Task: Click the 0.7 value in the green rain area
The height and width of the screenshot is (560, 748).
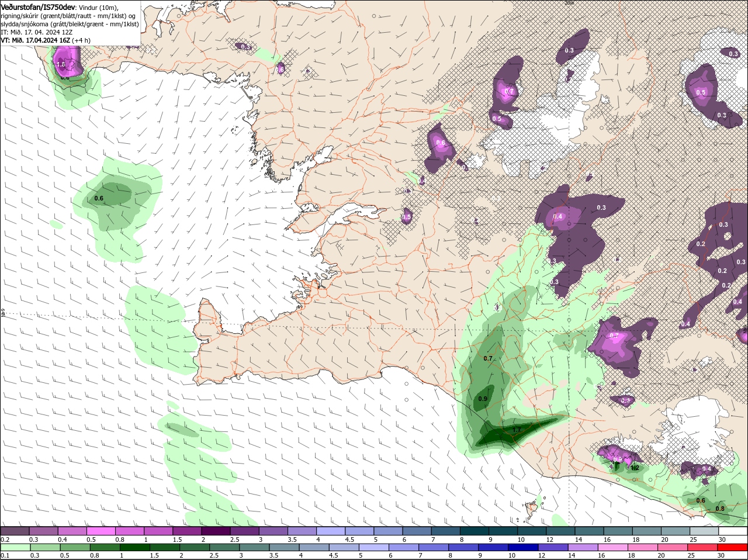Action: coord(489,358)
